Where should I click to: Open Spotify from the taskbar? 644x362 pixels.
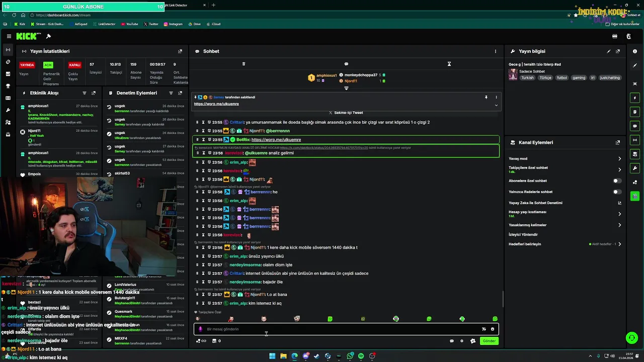tap(361, 356)
